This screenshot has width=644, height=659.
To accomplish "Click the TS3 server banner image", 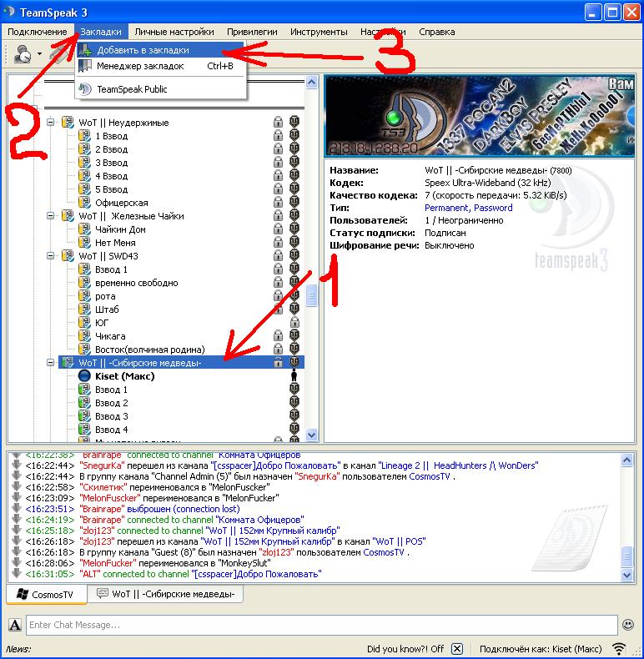I will pos(479,116).
